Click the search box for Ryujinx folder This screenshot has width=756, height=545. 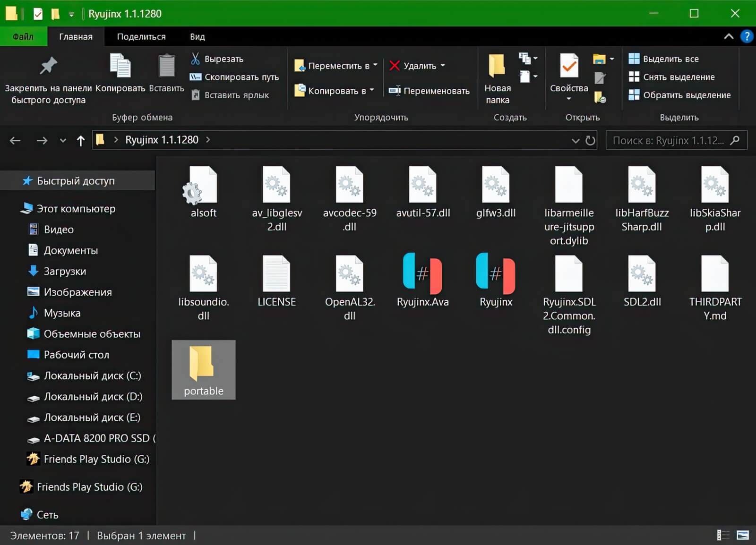(x=676, y=140)
